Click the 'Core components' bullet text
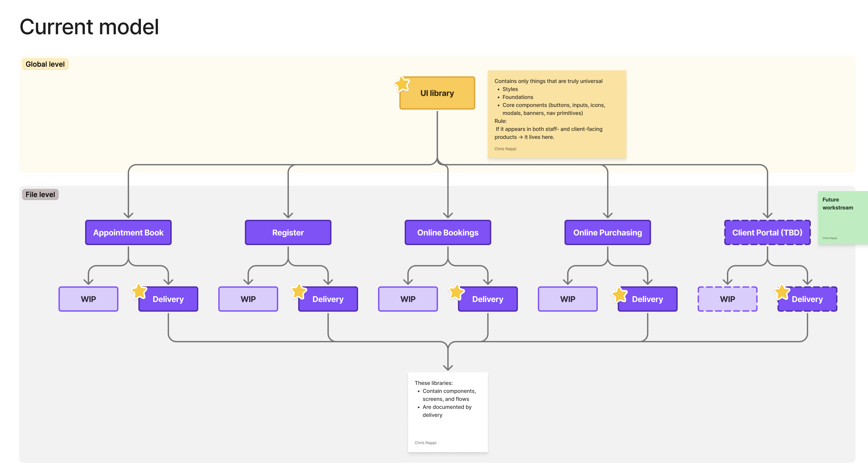Screen dimensions: 868x475 (x=554, y=109)
